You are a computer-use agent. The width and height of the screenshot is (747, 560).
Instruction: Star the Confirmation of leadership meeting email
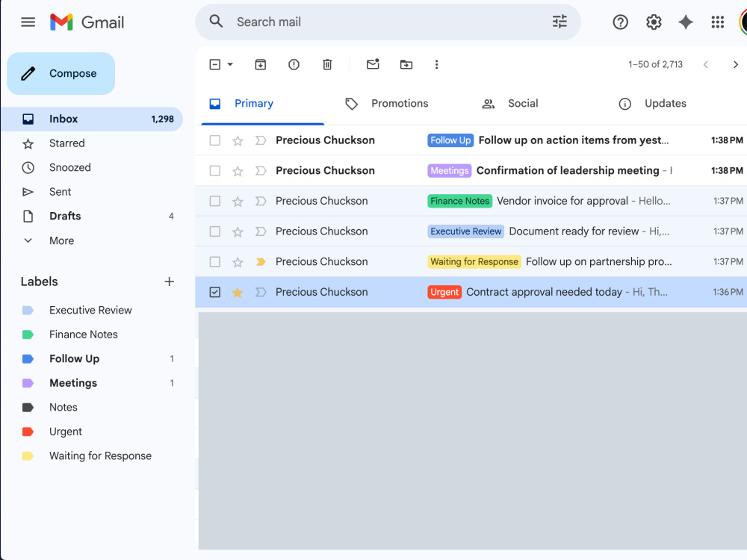238,171
